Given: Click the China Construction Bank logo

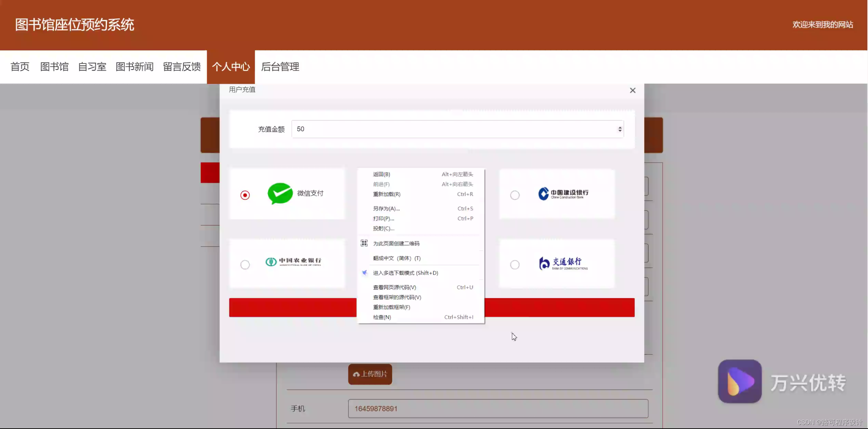Looking at the screenshot, I should [x=563, y=194].
